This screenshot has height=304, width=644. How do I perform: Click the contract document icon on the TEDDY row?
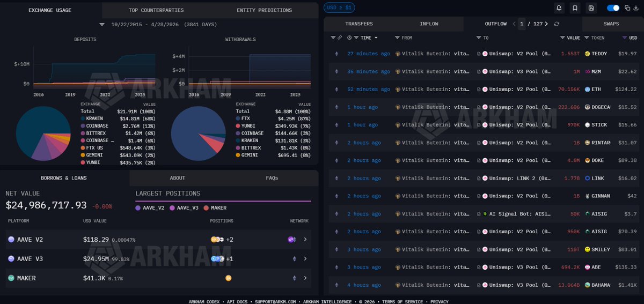(x=479, y=54)
